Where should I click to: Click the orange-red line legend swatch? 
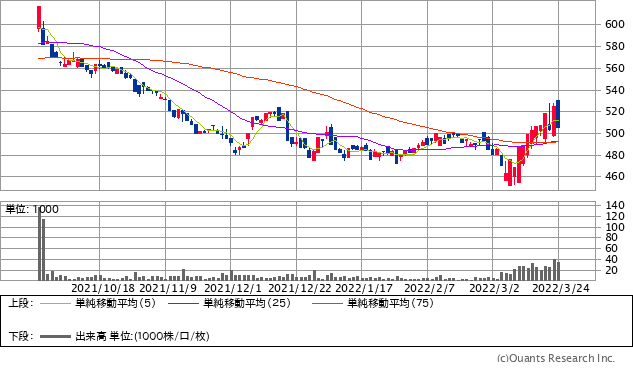[x=327, y=303]
